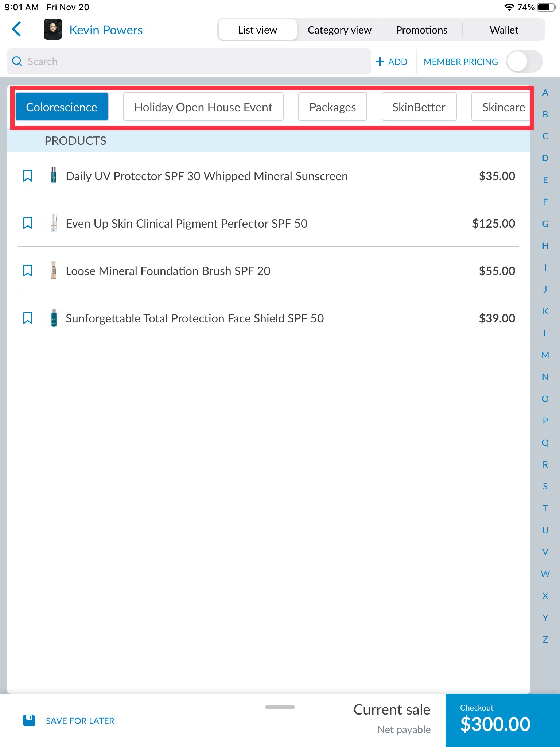
Task: Jump to letter Z in index
Action: tap(545, 640)
